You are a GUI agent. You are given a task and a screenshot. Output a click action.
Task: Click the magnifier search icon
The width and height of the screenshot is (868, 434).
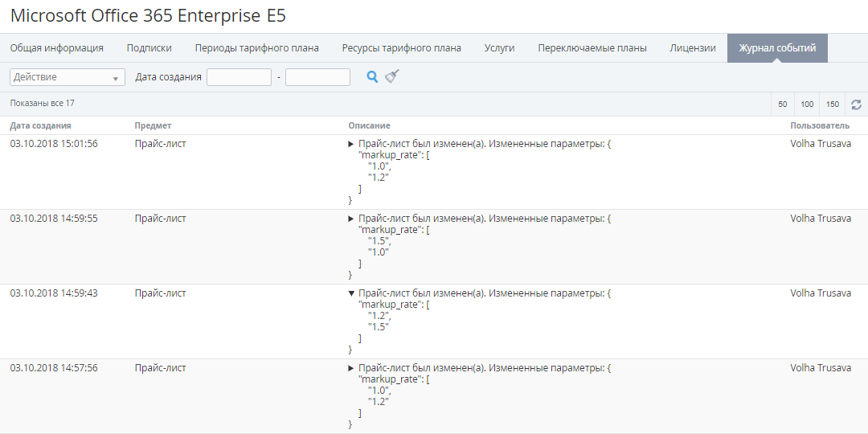tap(373, 77)
